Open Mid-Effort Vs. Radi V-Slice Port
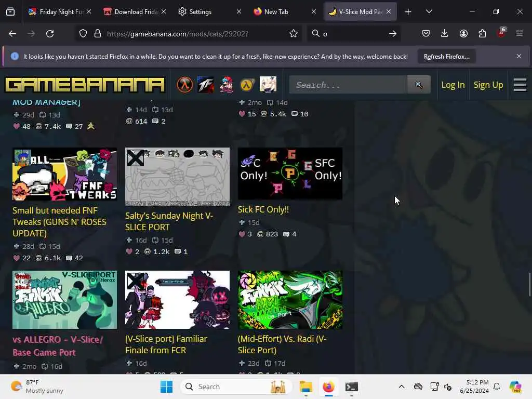532x399 pixels. pyautogui.click(x=282, y=344)
